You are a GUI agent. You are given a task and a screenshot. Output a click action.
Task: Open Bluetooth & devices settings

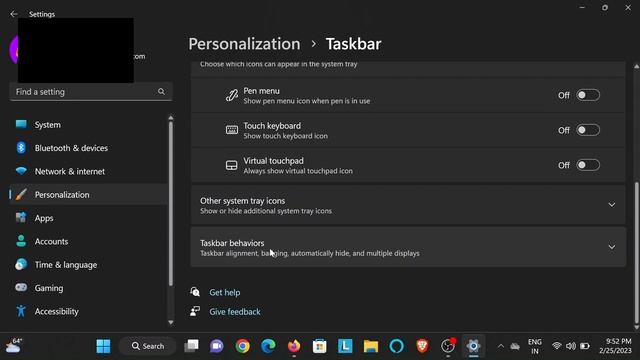coord(88,148)
